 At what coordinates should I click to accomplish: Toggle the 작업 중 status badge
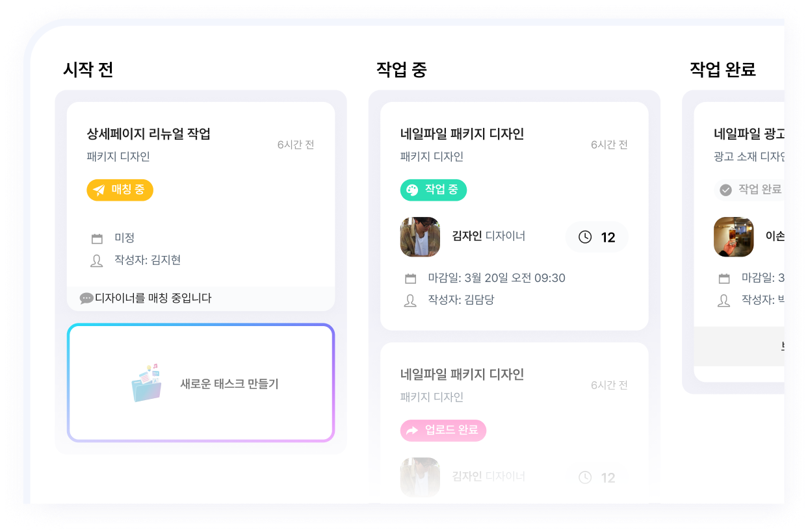point(433,190)
